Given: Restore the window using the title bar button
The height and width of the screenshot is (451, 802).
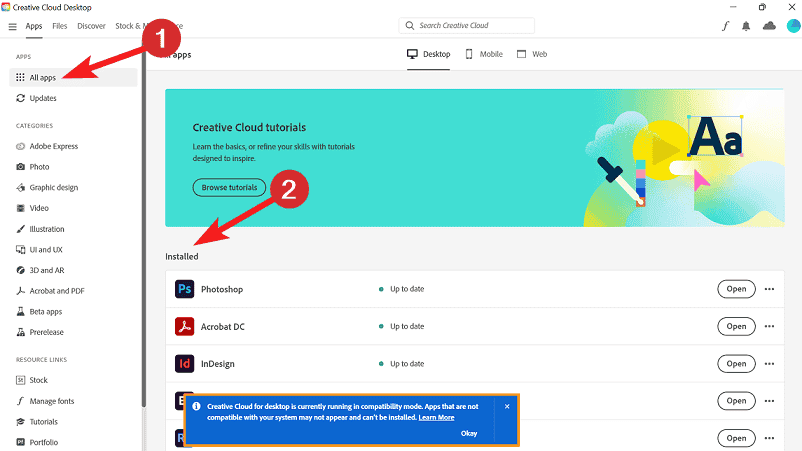Looking at the screenshot, I should (762, 7).
